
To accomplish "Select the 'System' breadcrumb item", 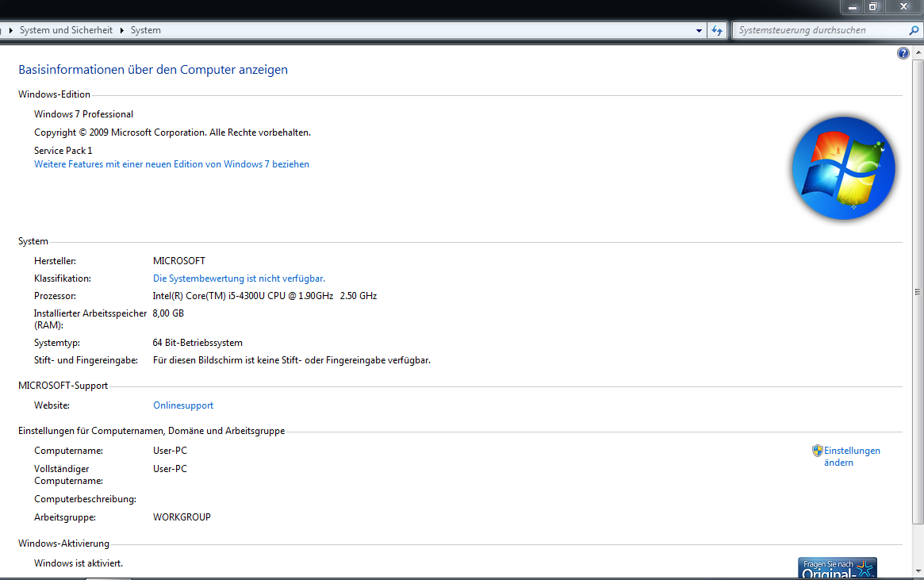I will pos(146,30).
